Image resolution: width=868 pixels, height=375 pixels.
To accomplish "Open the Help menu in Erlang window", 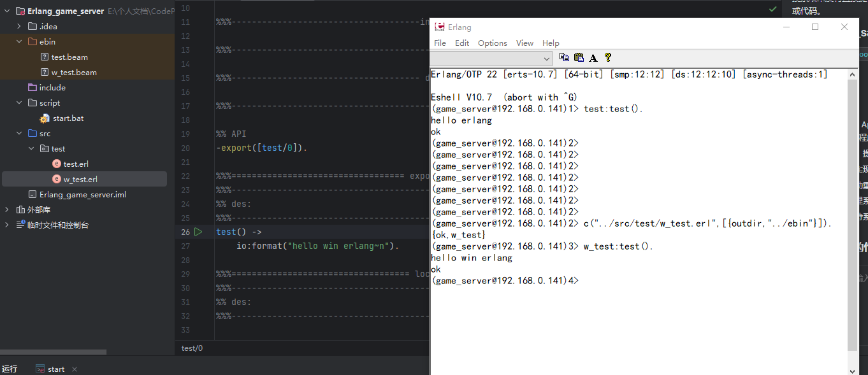I will 551,43.
